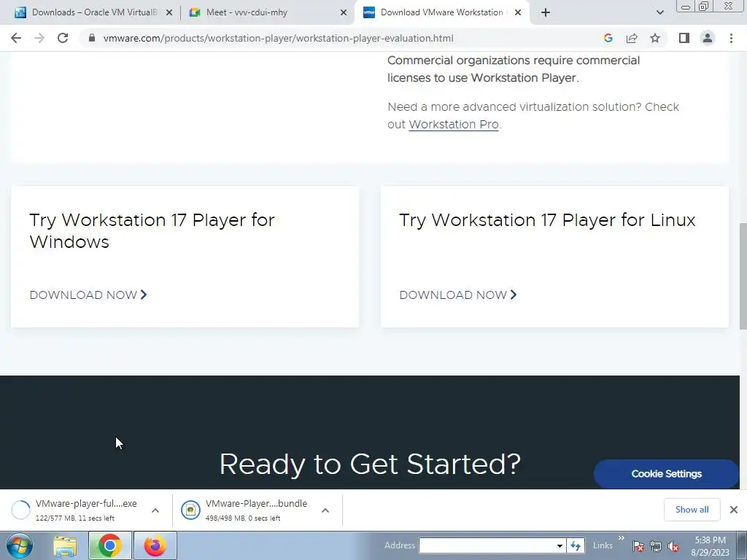Open Firefox from the taskbar
The height and width of the screenshot is (560, 747).
(155, 545)
